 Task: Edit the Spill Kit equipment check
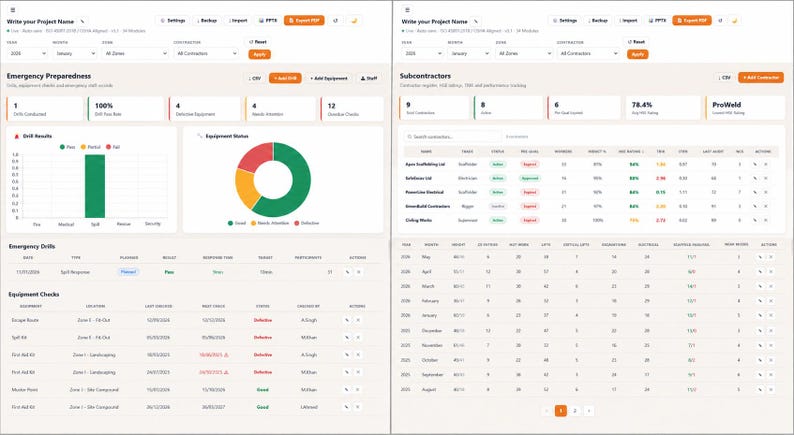[347, 337]
